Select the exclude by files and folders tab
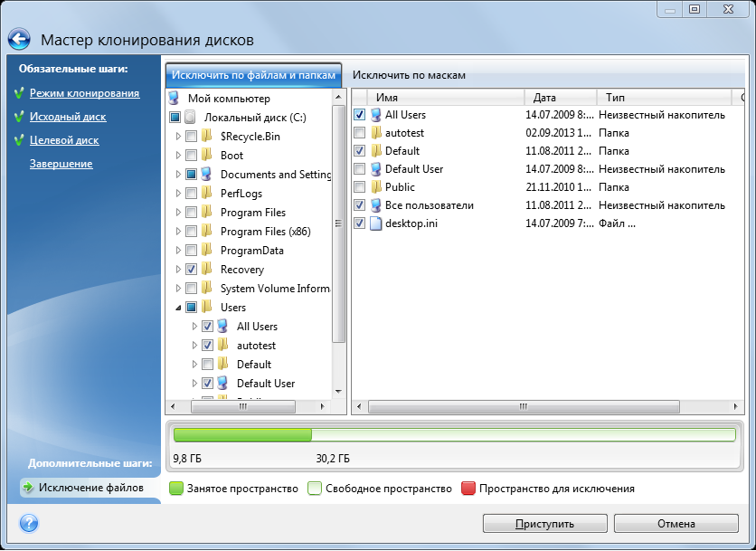Image resolution: width=756 pixels, height=551 pixels. point(253,75)
